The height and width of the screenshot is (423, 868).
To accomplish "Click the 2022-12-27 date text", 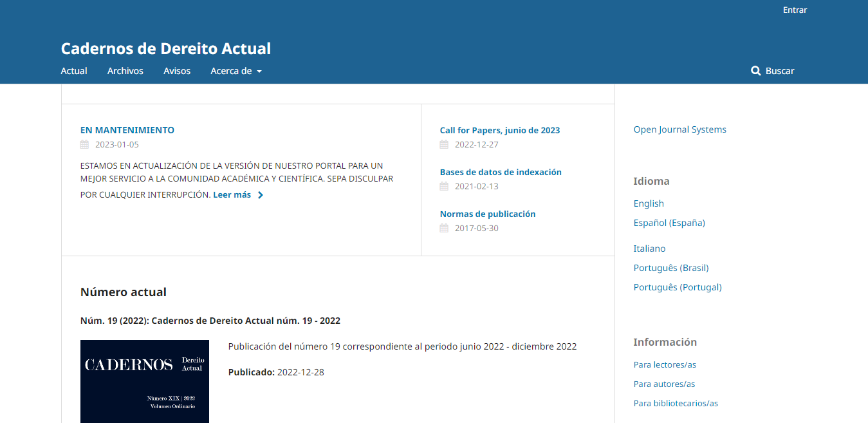I will [477, 144].
